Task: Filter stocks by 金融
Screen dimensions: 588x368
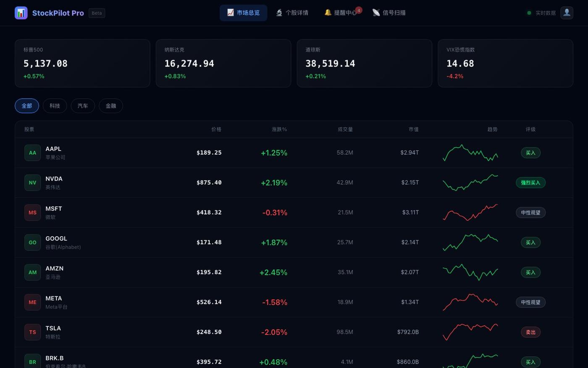Action: [111, 106]
